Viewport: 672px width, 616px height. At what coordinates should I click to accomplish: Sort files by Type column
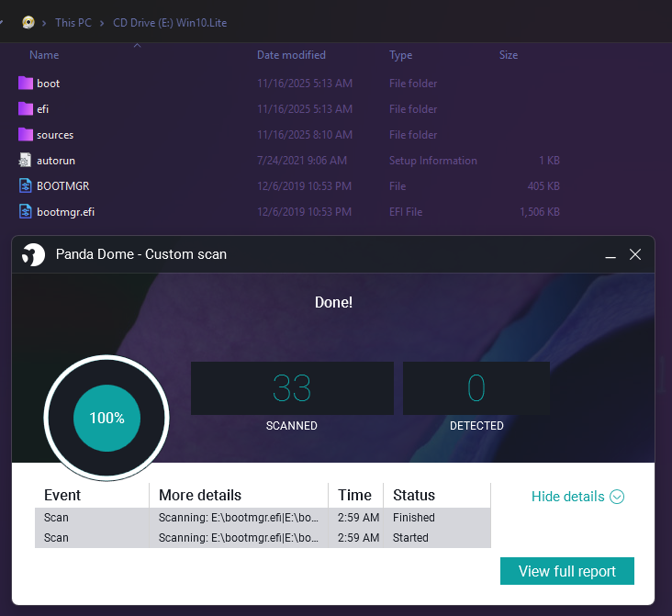(400, 55)
